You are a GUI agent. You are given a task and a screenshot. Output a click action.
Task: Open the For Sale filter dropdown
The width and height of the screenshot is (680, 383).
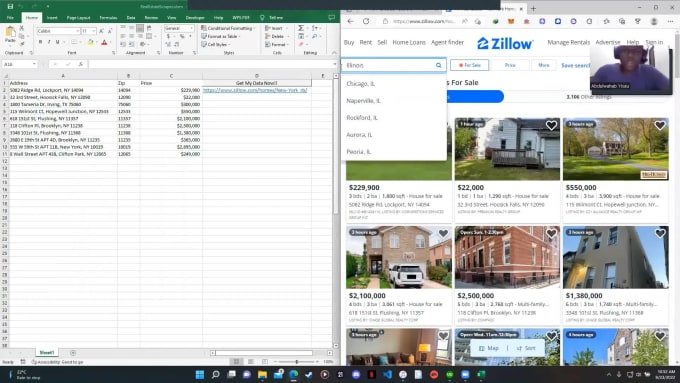click(x=469, y=65)
